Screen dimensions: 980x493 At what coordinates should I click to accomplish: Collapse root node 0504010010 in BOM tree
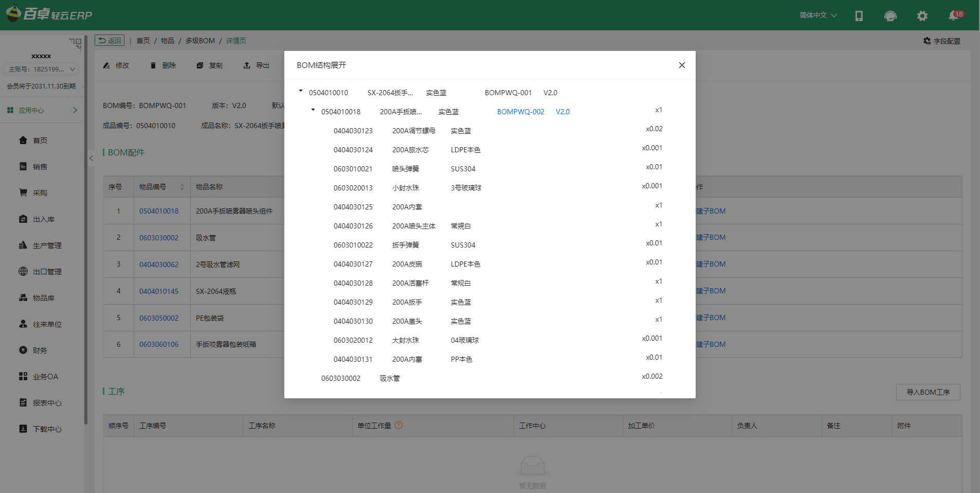point(301,91)
